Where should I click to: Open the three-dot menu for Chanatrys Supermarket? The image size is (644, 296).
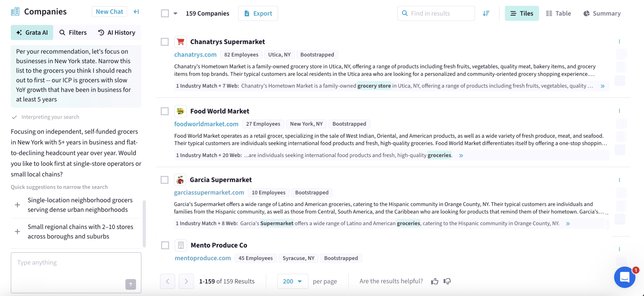(620, 42)
